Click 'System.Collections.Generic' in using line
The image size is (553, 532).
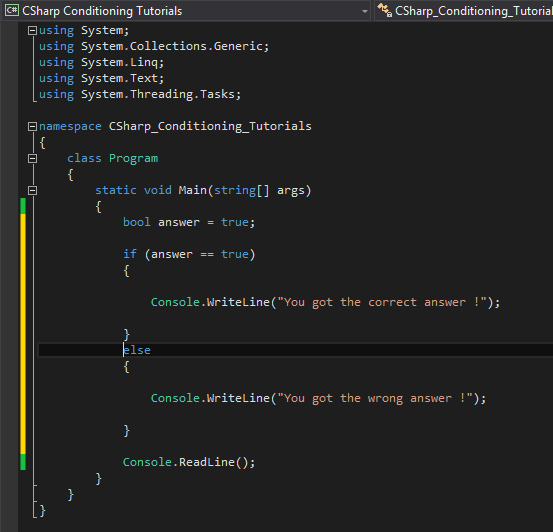pyautogui.click(x=172, y=46)
